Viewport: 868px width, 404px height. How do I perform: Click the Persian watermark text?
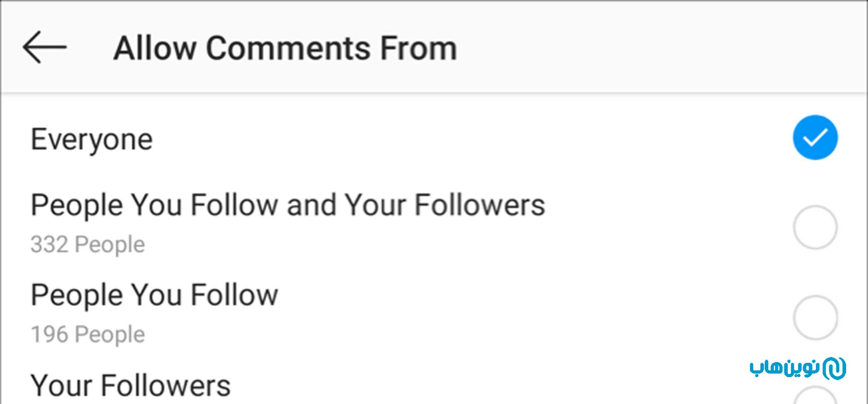tap(785, 369)
